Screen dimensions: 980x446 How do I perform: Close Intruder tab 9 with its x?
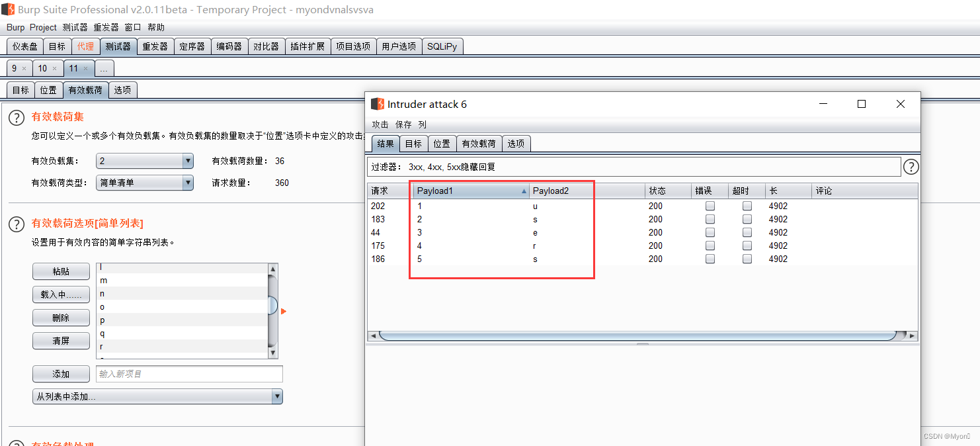coord(24,68)
